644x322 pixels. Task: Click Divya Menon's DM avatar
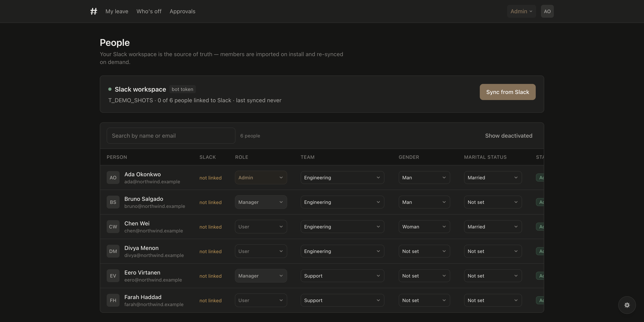[113, 251]
